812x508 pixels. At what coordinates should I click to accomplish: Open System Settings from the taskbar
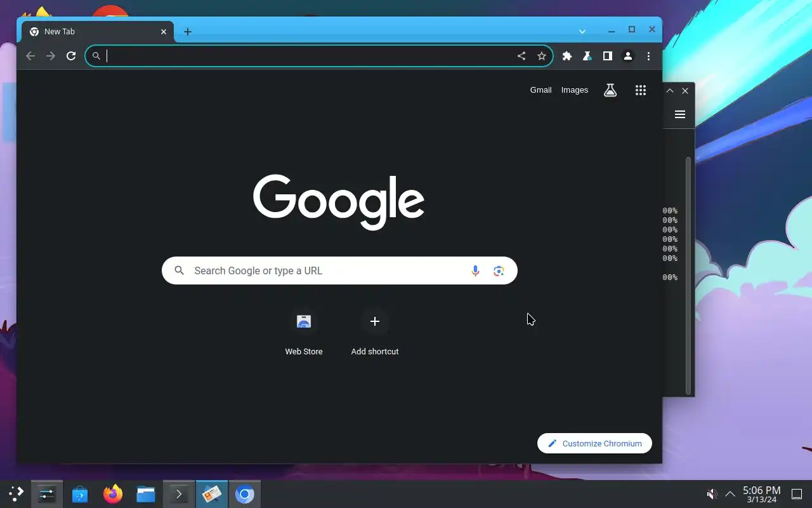[x=47, y=494]
